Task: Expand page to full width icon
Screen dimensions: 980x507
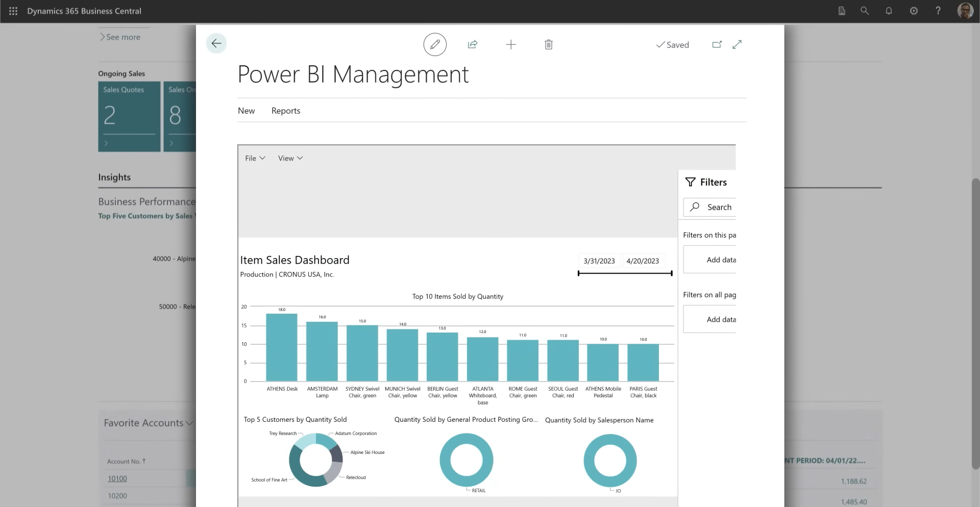Action: coord(737,44)
